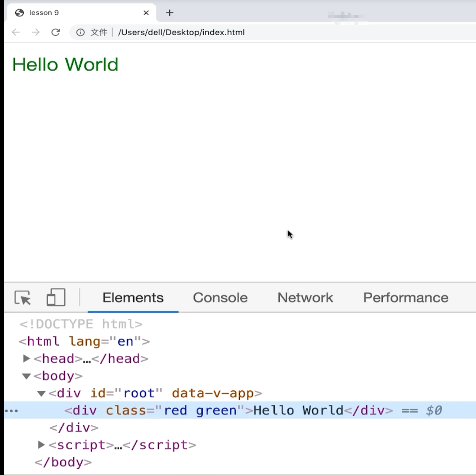476x475 pixels.
Task: Click the 文件 label in address bar
Action: pos(99,32)
